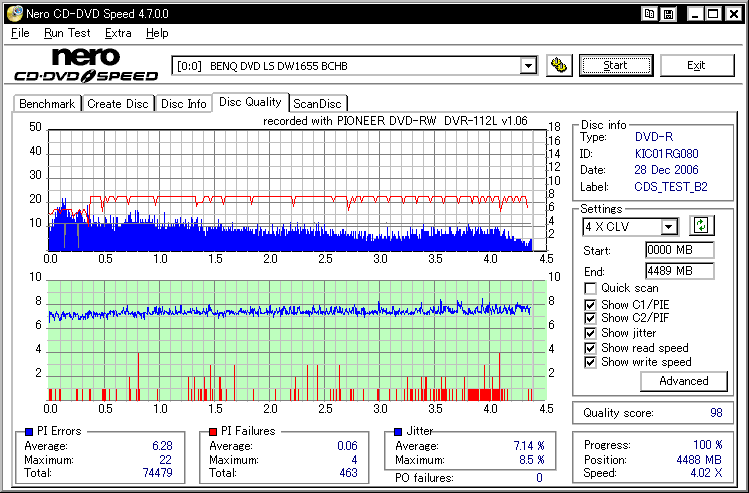Click the green refresh icon next to speed

pos(701,225)
